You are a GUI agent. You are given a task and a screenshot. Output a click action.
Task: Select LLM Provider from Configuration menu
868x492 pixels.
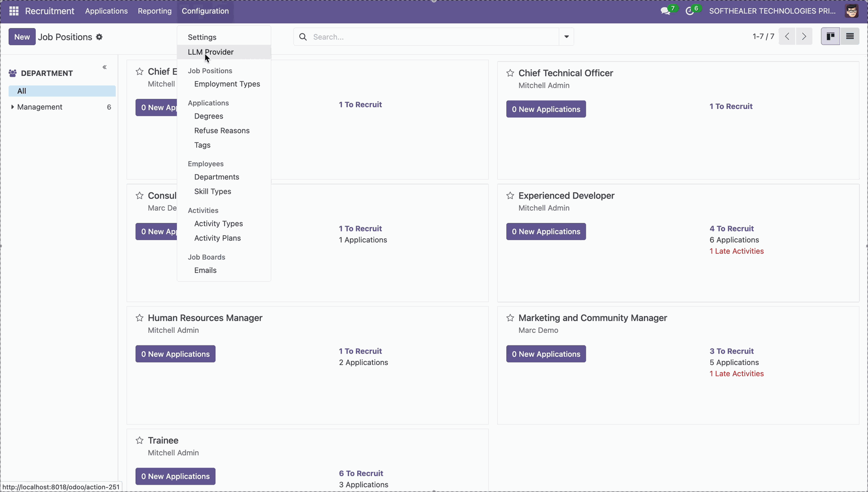pyautogui.click(x=211, y=52)
